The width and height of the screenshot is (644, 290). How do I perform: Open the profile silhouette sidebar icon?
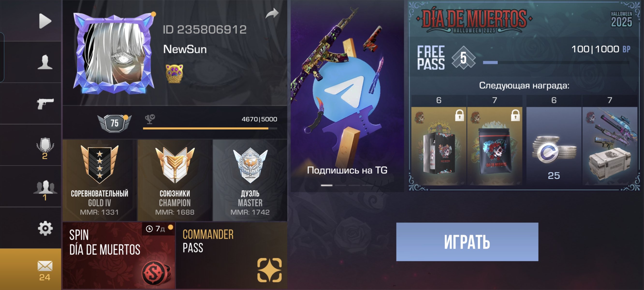pos(45,62)
